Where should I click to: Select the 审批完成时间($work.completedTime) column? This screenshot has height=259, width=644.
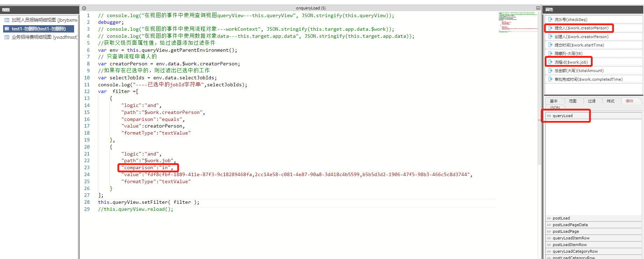click(x=594, y=79)
